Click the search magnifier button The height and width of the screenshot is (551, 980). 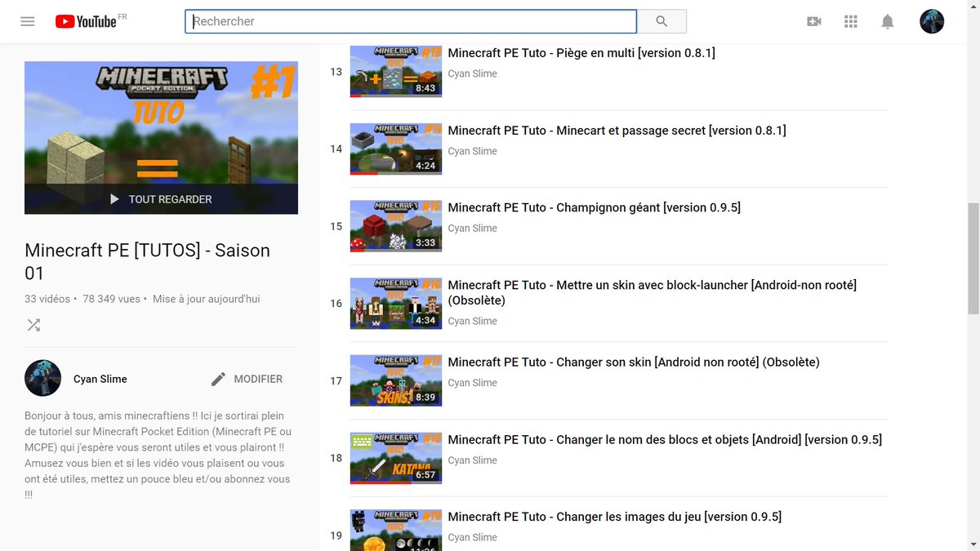(x=661, y=21)
